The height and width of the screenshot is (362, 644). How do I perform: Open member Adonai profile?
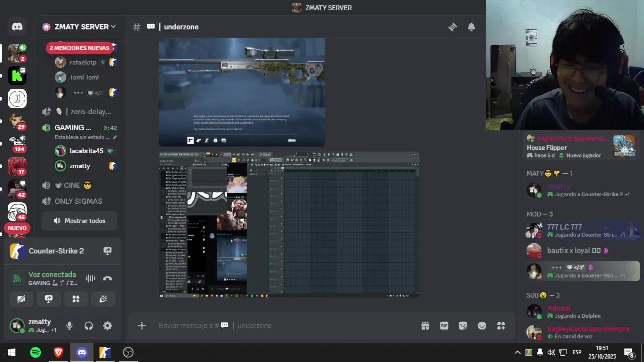[x=582, y=312]
